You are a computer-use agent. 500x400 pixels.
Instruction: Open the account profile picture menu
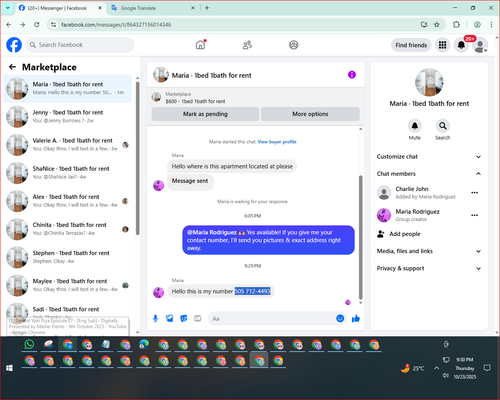pyautogui.click(x=480, y=46)
